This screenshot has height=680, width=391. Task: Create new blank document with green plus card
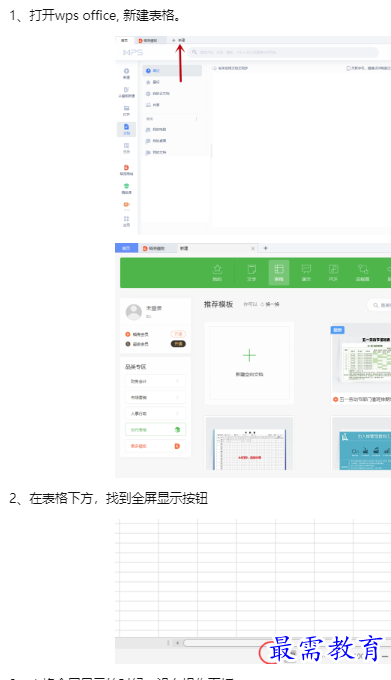point(249,363)
